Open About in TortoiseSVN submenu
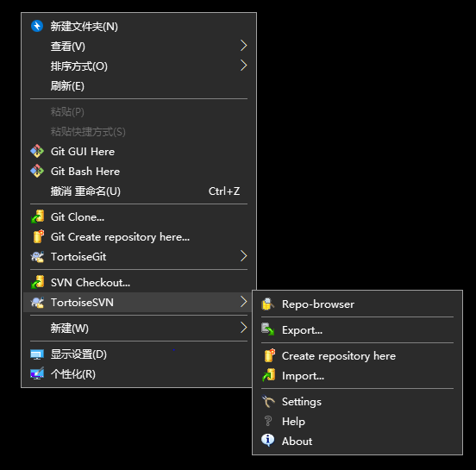Viewport: 476px width, 470px height. 357,441
